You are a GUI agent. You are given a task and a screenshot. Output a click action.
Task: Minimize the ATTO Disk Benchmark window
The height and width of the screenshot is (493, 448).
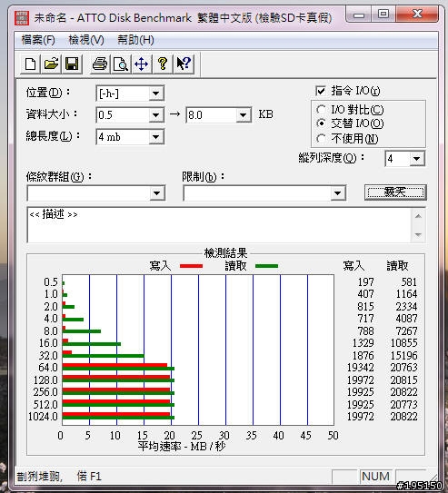[358, 15]
